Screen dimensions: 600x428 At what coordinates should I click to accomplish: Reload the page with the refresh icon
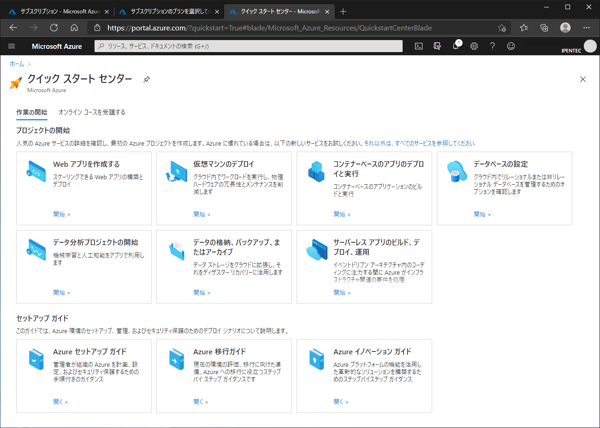coord(54,28)
